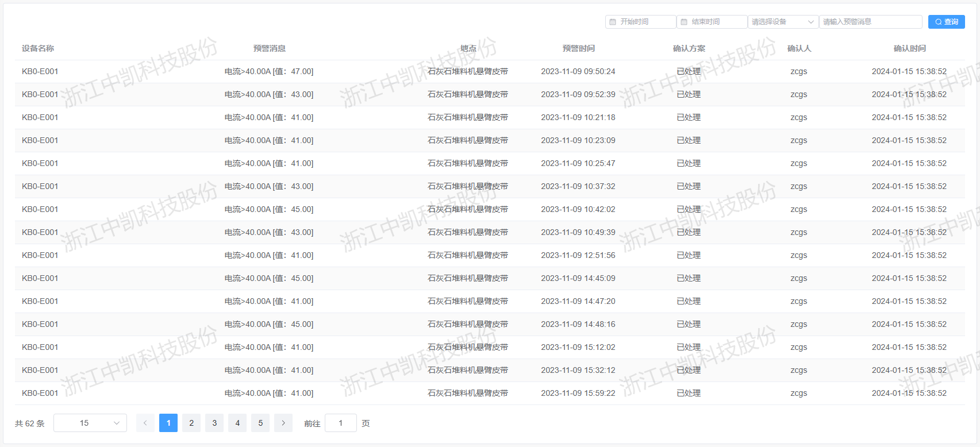This screenshot has height=447, width=980.
Task: Click the magnifier icon on query button
Action: point(938,22)
